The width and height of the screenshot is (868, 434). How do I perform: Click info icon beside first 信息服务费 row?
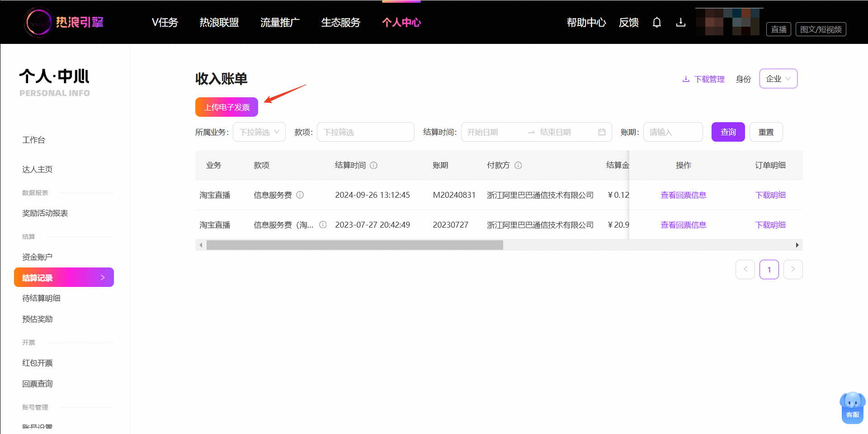pos(300,195)
